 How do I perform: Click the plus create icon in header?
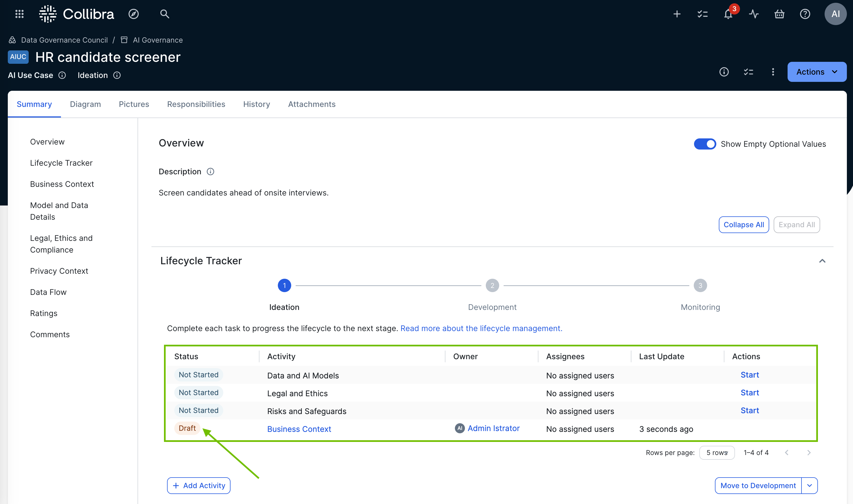tap(677, 14)
